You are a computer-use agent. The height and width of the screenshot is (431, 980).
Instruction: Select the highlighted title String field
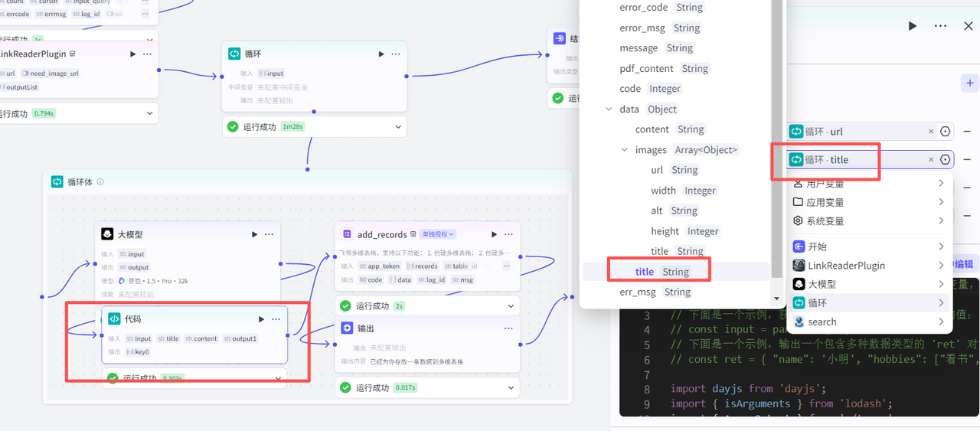(661, 272)
